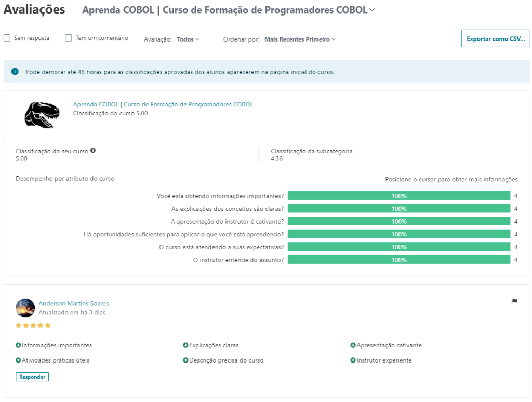Open Anderson Martins Soares's profile link
Image resolution: width=532 pixels, height=402 pixels.
(74, 303)
